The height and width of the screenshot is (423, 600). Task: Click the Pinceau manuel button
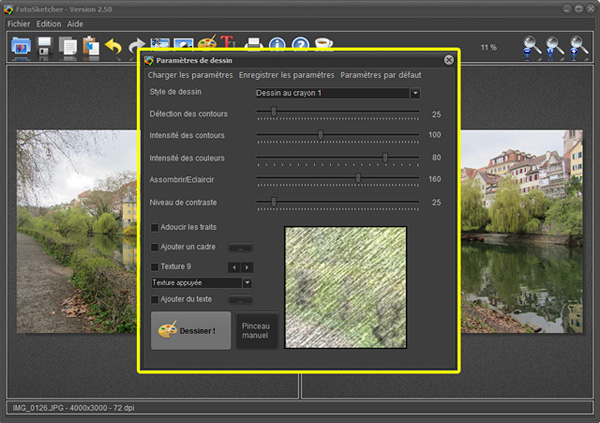(256, 330)
